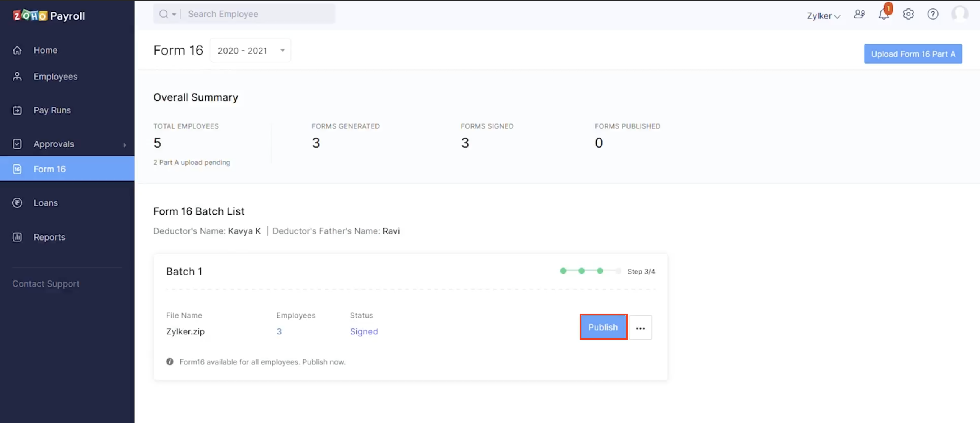Open the search filter dropdown arrow

174,15
